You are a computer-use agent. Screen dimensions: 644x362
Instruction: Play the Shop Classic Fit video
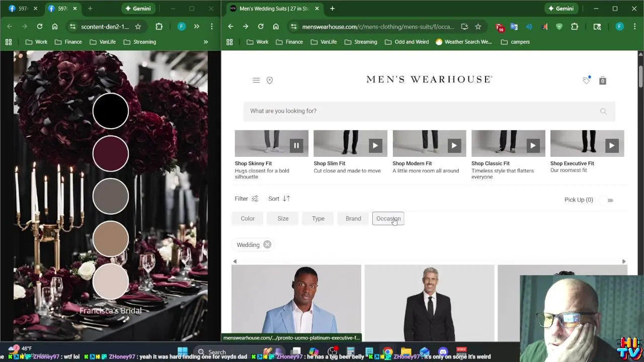[x=533, y=146]
